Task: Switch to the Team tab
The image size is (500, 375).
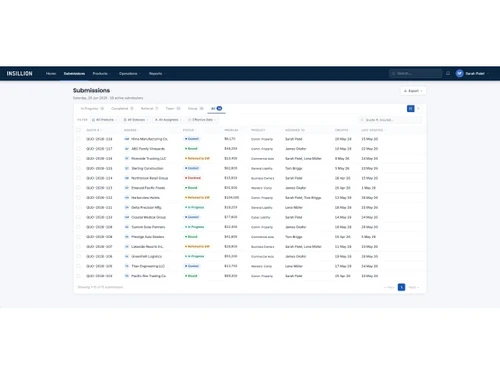Action: coord(173,109)
